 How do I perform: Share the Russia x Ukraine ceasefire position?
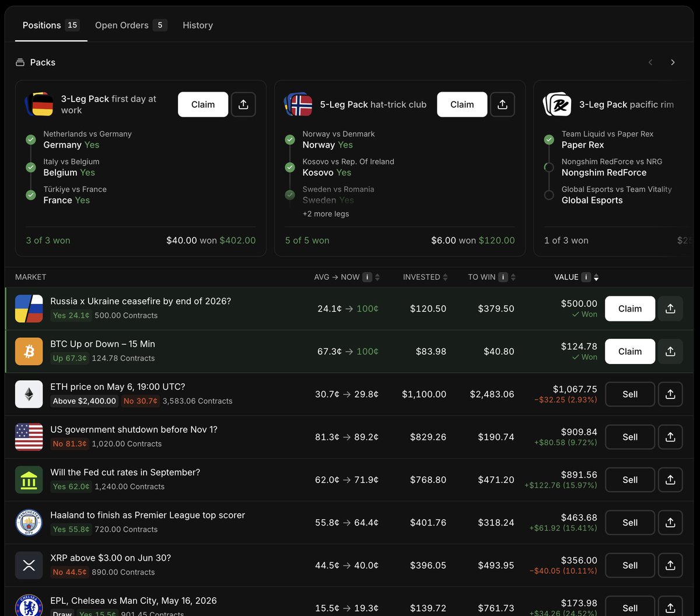coord(670,309)
